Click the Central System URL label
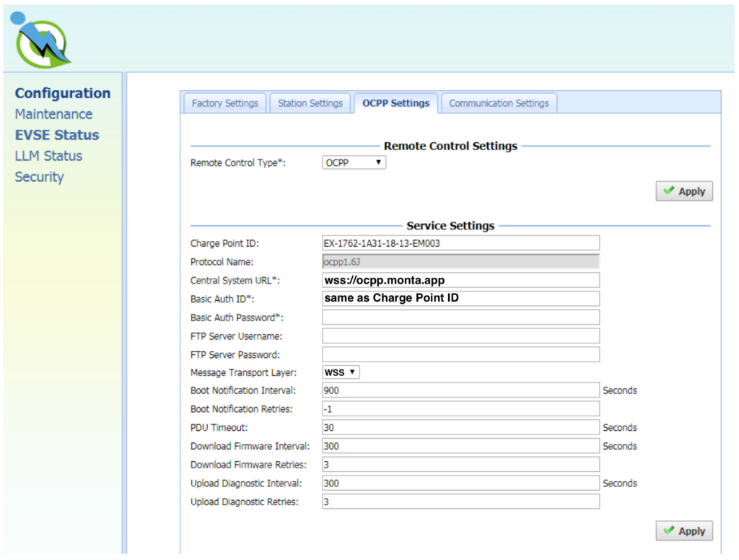739x560 pixels. coord(235,281)
